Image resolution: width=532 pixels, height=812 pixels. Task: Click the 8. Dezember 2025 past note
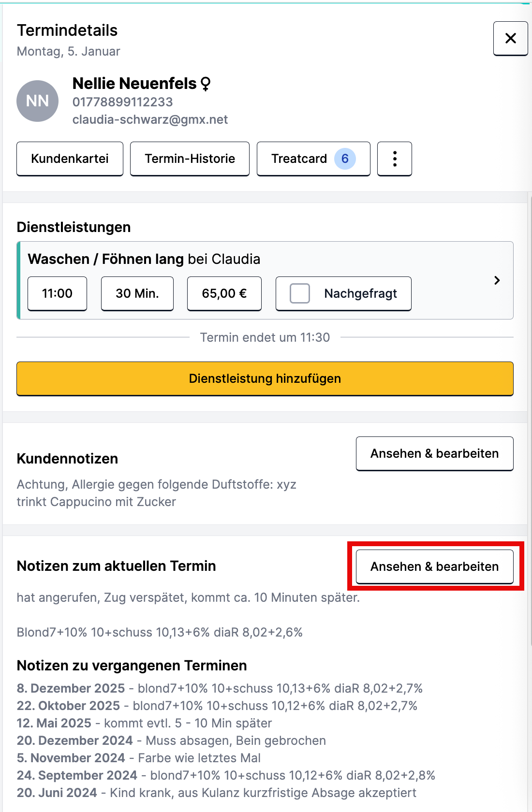(x=71, y=688)
